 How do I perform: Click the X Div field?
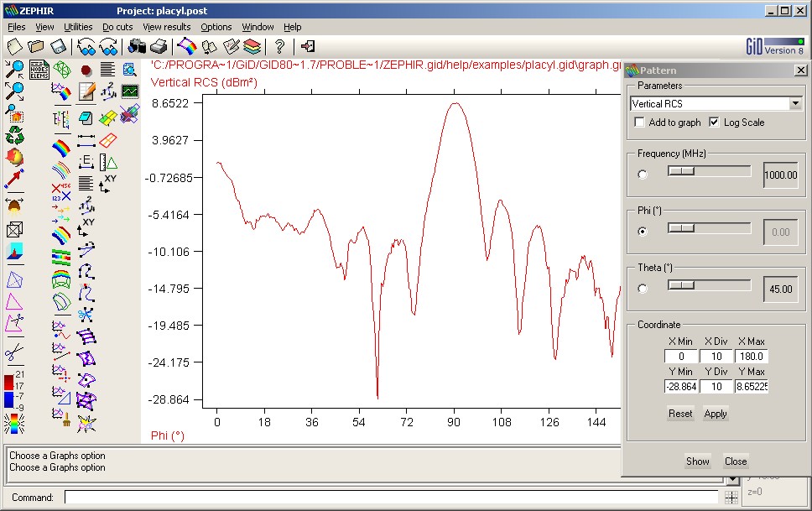click(716, 356)
